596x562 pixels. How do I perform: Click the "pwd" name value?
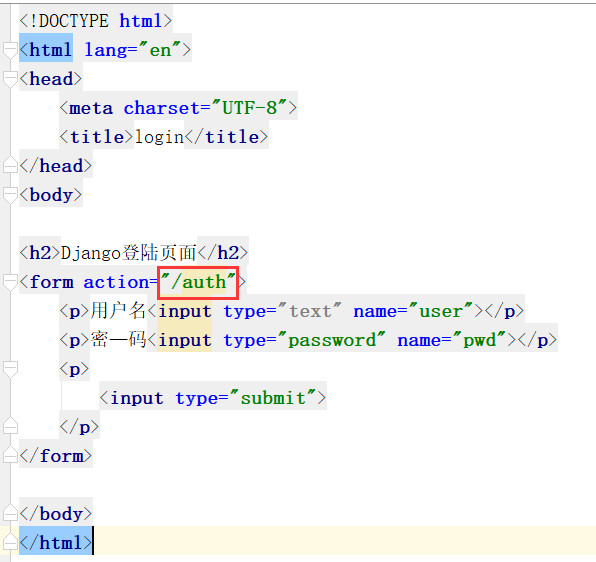[479, 340]
